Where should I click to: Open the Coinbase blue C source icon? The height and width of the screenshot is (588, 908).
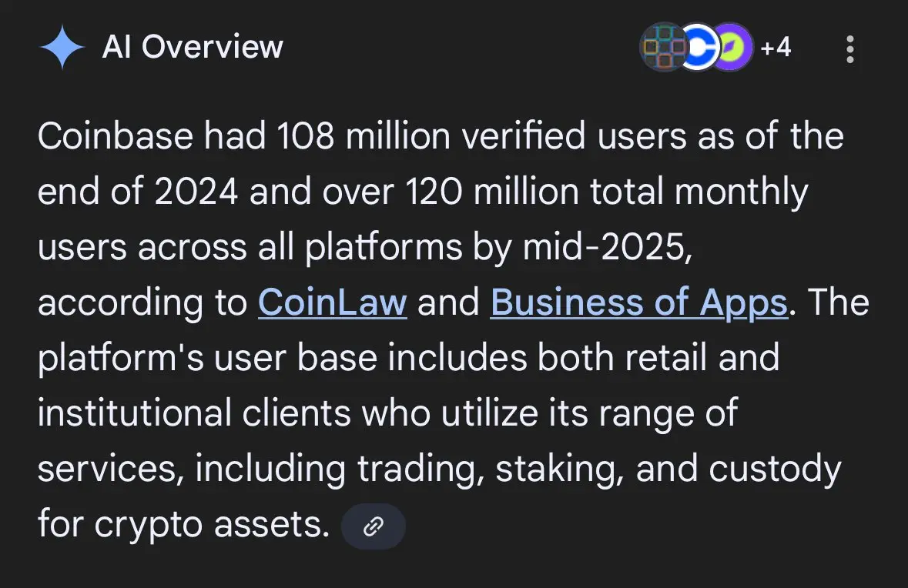pos(699,47)
